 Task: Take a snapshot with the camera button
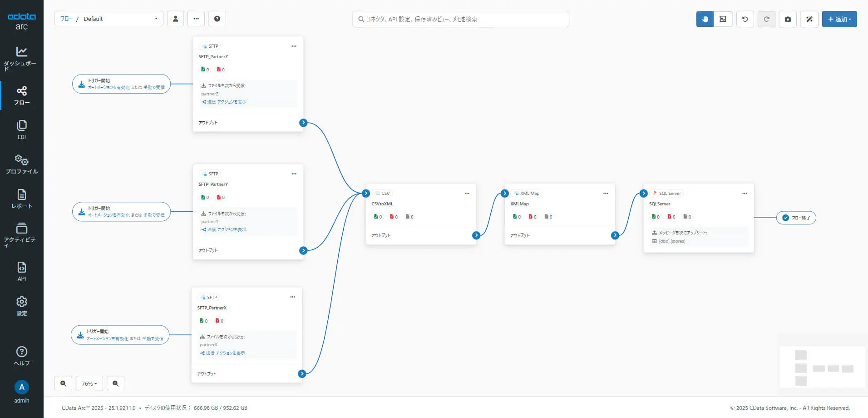788,19
